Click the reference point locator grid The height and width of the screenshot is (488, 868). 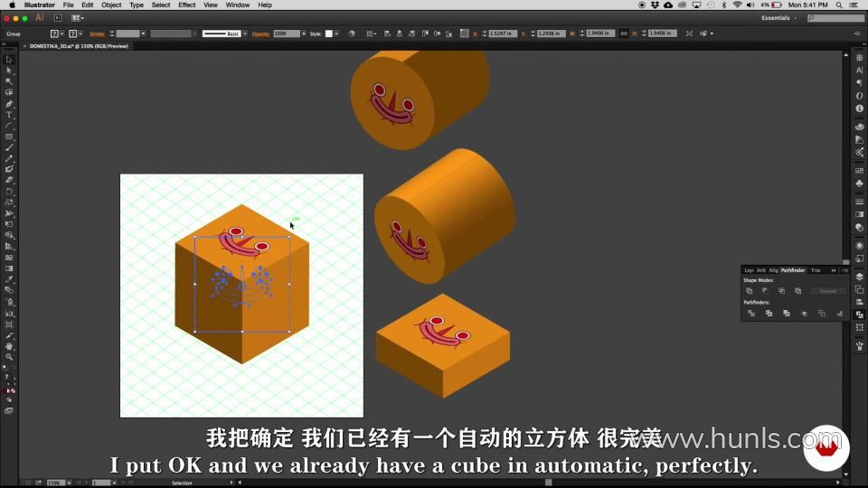pyautogui.click(x=465, y=33)
